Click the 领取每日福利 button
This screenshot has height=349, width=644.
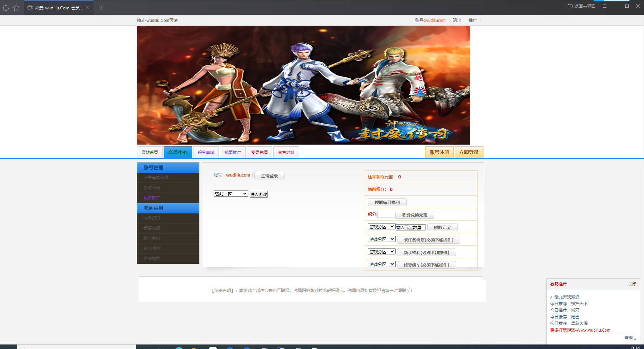point(387,202)
